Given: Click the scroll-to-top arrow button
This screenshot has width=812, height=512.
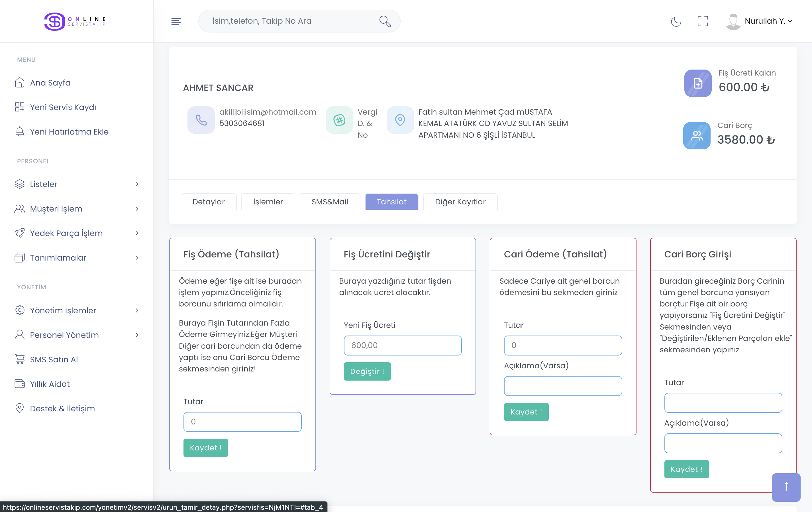Looking at the screenshot, I should pyautogui.click(x=786, y=487).
